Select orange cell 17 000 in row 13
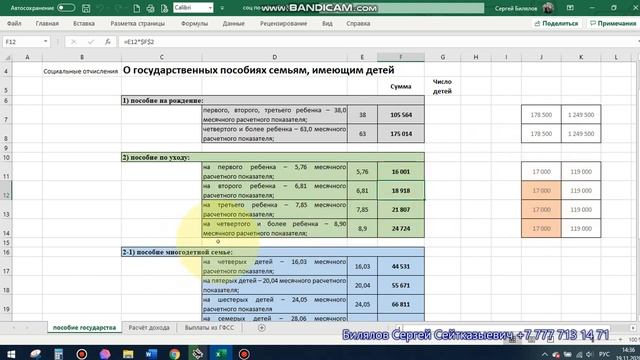The image size is (640, 360). (541, 209)
